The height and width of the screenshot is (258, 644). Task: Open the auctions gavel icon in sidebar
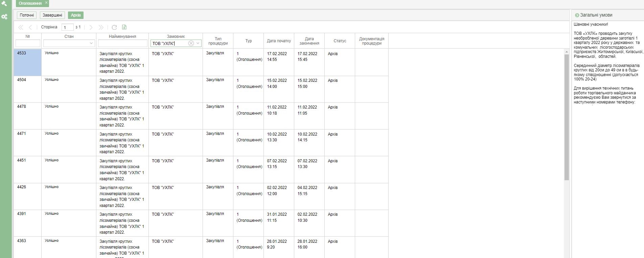coord(4,4)
